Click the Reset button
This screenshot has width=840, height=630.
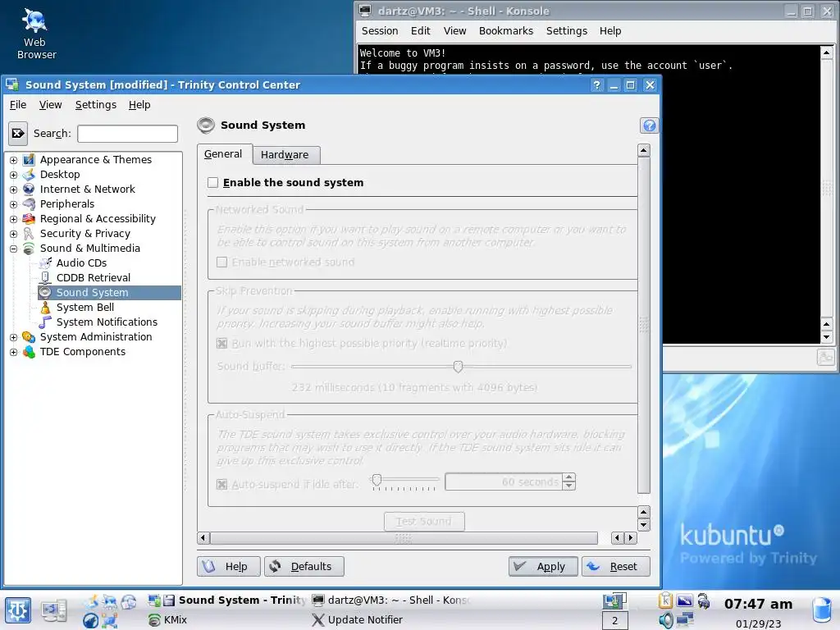click(x=615, y=566)
